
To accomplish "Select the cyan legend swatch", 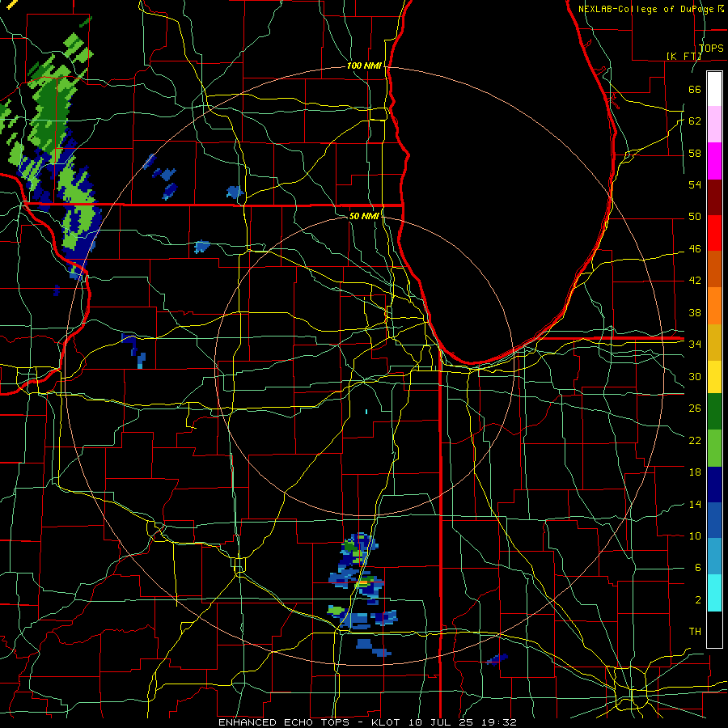I will pyautogui.click(x=714, y=593).
